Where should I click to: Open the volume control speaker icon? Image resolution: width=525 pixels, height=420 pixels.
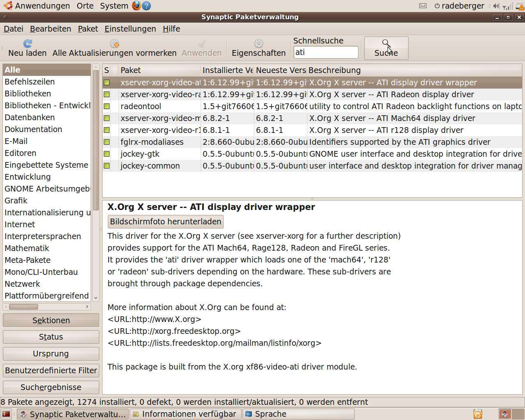[x=496, y=6]
